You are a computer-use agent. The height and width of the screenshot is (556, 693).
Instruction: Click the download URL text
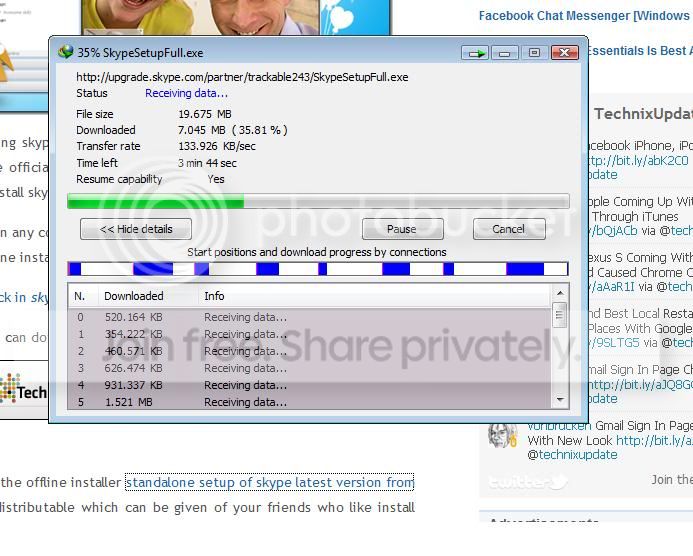pyautogui.click(x=242, y=77)
